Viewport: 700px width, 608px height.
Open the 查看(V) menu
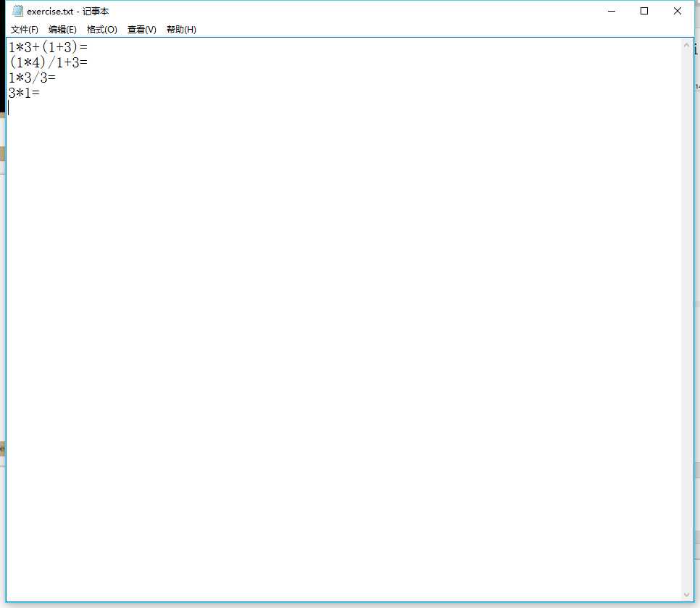tap(141, 30)
